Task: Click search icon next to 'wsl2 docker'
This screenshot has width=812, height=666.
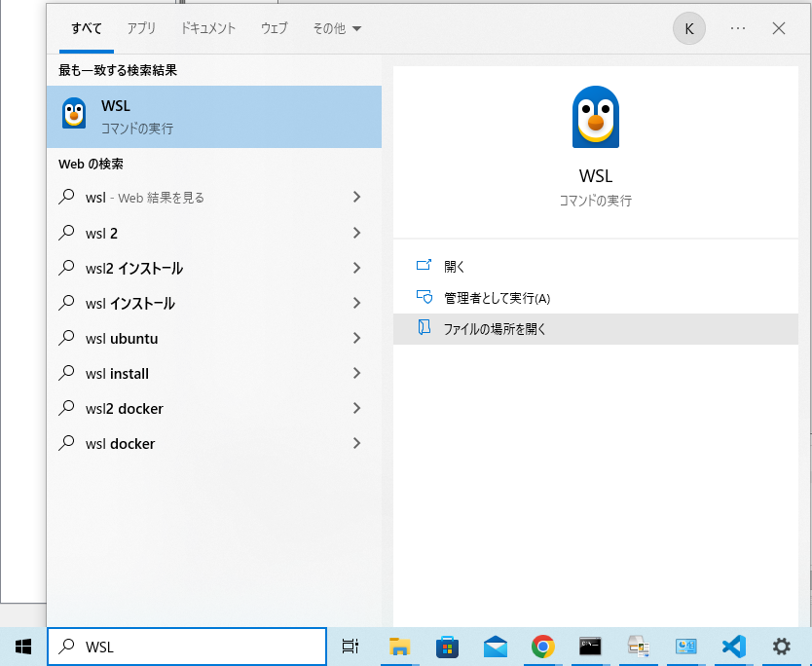Action: click(66, 408)
